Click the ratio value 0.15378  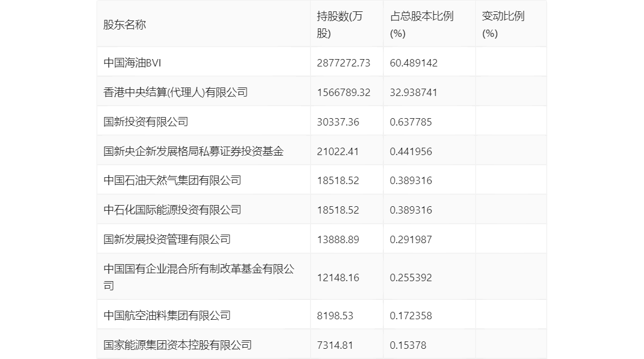(x=408, y=345)
